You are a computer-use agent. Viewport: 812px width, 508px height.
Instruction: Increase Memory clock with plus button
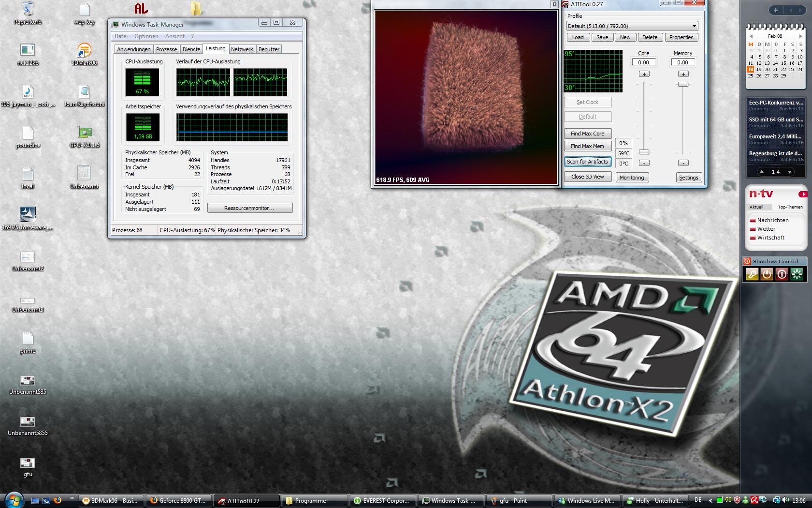(x=683, y=74)
